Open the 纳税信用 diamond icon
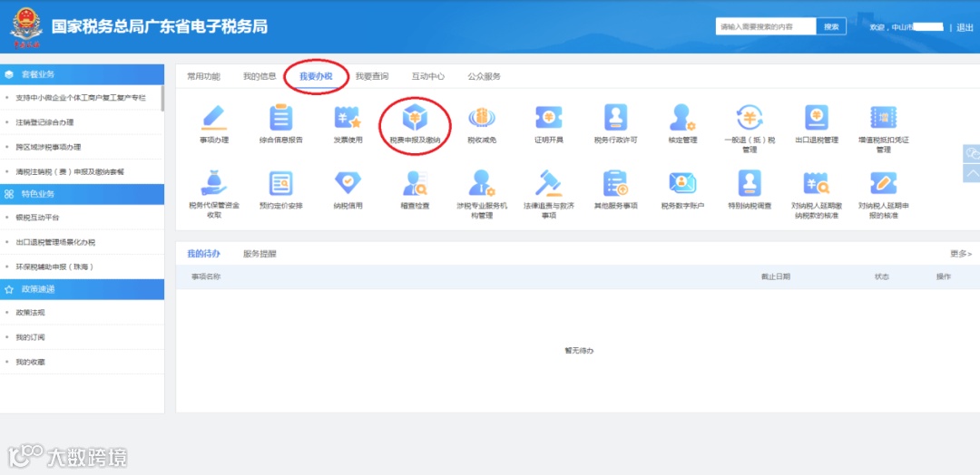The height and width of the screenshot is (475, 980). tap(348, 183)
